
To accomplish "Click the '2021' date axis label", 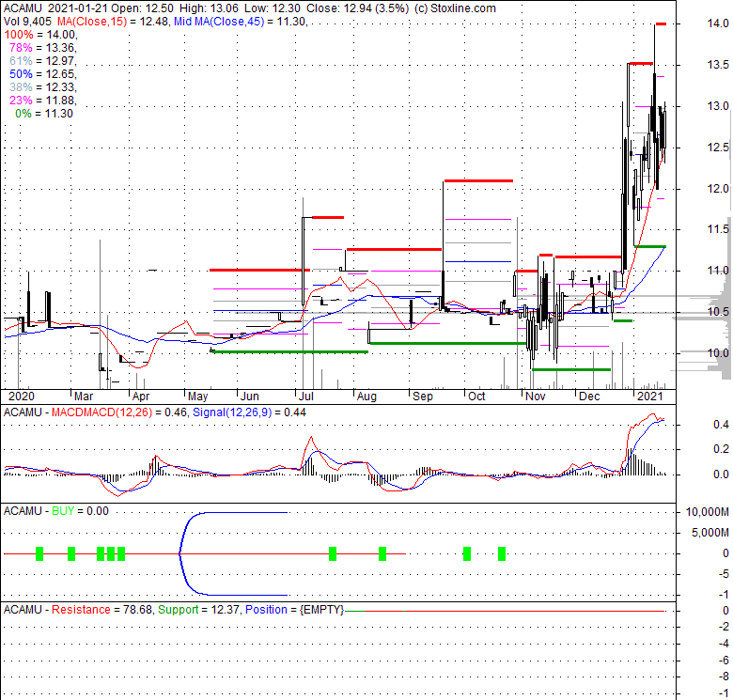I will pos(650,397).
